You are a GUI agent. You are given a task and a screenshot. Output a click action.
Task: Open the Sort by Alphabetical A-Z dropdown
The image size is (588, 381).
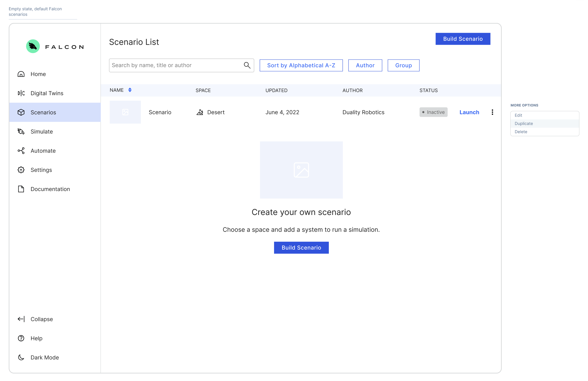click(301, 65)
